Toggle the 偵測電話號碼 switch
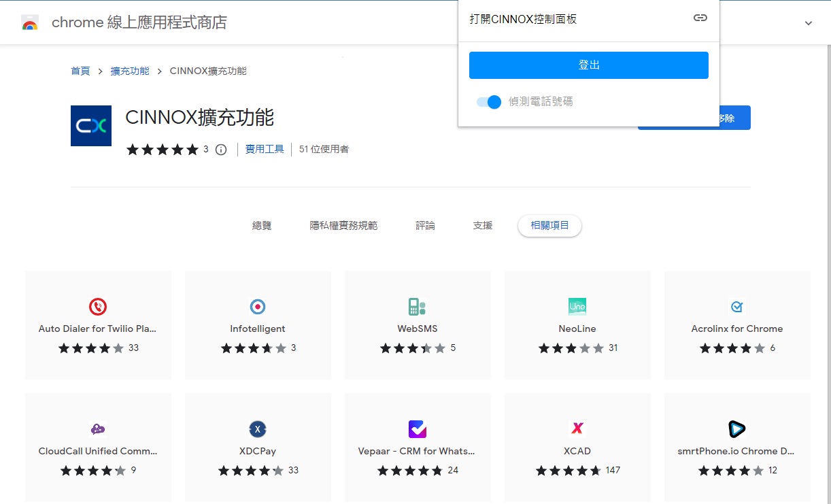Viewport: 831px width, 504px height. point(489,102)
